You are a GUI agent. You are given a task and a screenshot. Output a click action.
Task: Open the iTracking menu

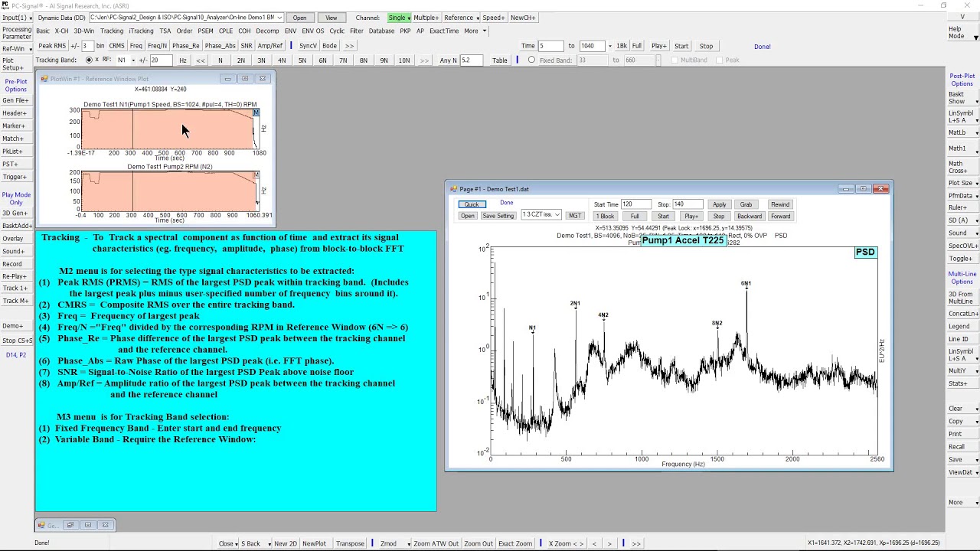click(x=141, y=31)
